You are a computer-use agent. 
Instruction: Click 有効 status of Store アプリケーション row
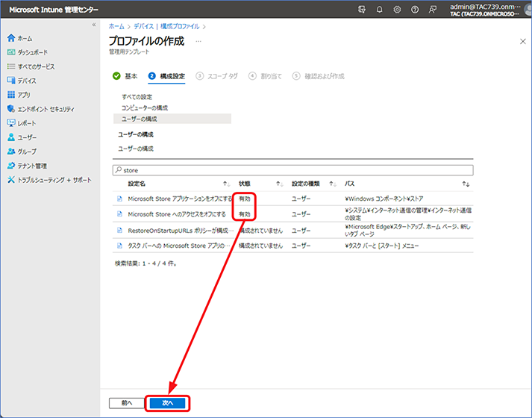(x=244, y=199)
